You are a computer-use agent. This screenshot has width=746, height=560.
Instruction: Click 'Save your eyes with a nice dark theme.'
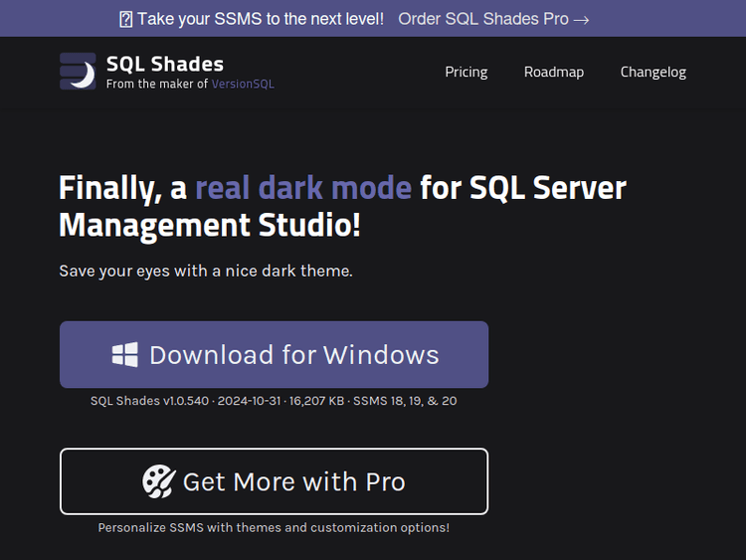[x=206, y=271]
